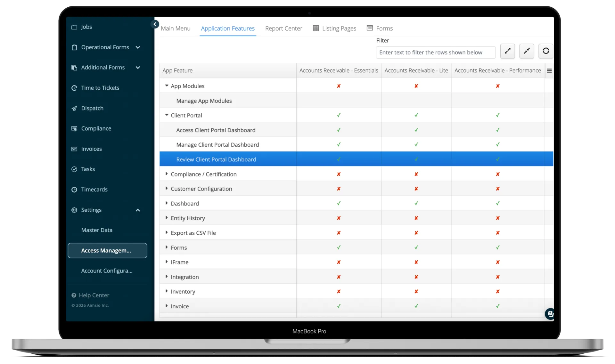Viewport: 615px width, 364px height.
Task: Open Access Management settings page
Action: point(107,250)
